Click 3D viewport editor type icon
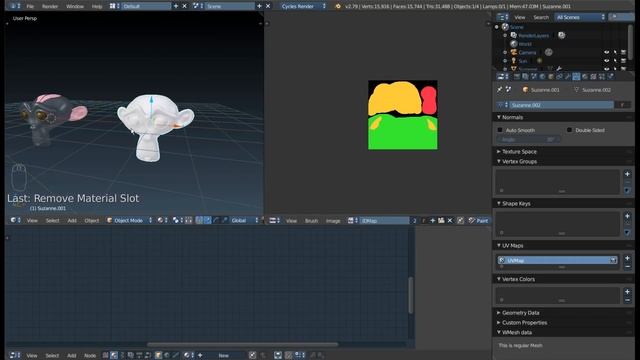 15,220
